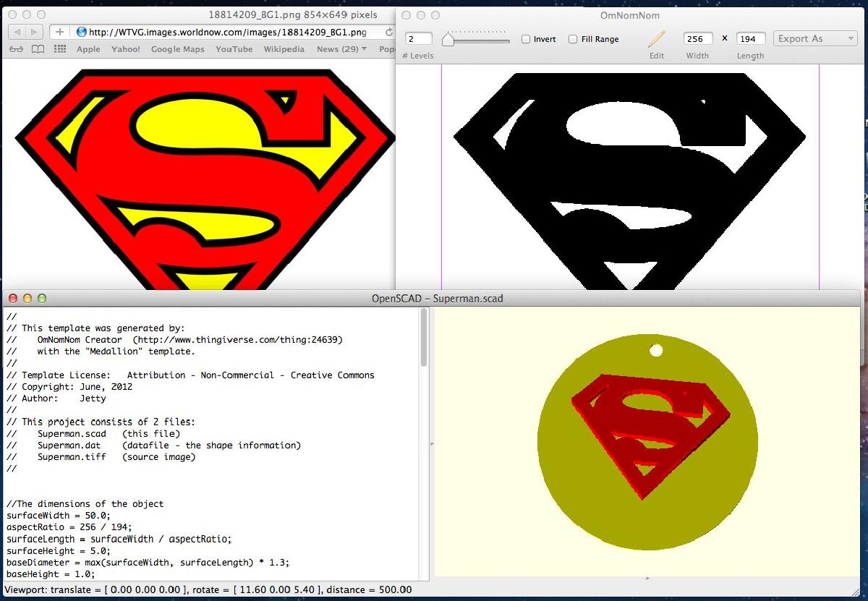Open the Reading List glasses icon
868x601 pixels.
tap(16, 49)
